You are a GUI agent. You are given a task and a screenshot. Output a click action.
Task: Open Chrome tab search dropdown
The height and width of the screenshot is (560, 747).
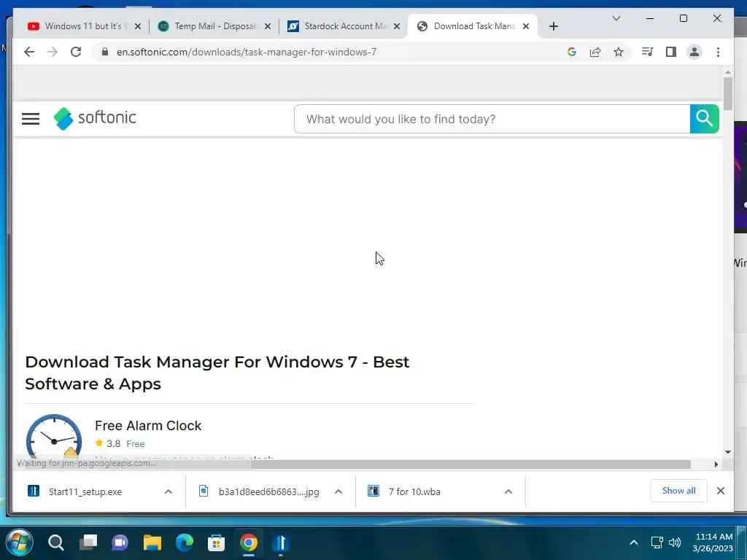click(616, 18)
